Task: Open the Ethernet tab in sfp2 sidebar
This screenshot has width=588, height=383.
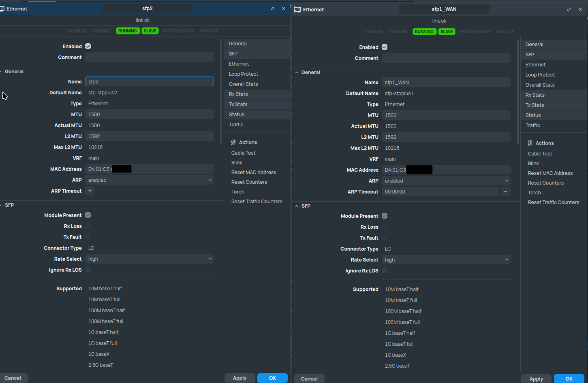Action: pos(257,64)
